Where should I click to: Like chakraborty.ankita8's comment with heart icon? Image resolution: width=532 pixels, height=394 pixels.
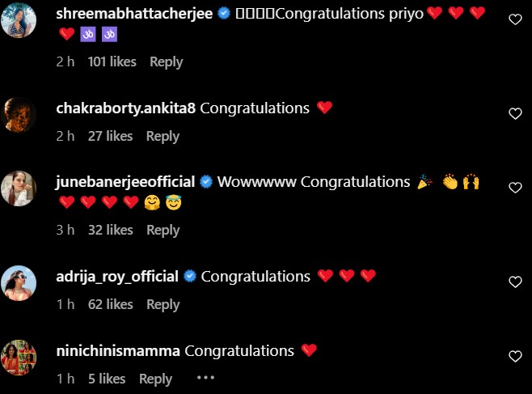(515, 114)
